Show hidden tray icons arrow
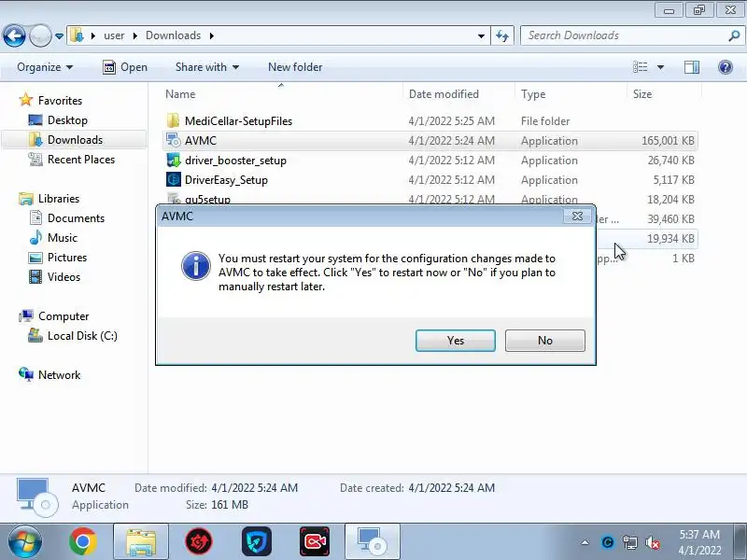Screen dimensions: 747x560 [585, 542]
